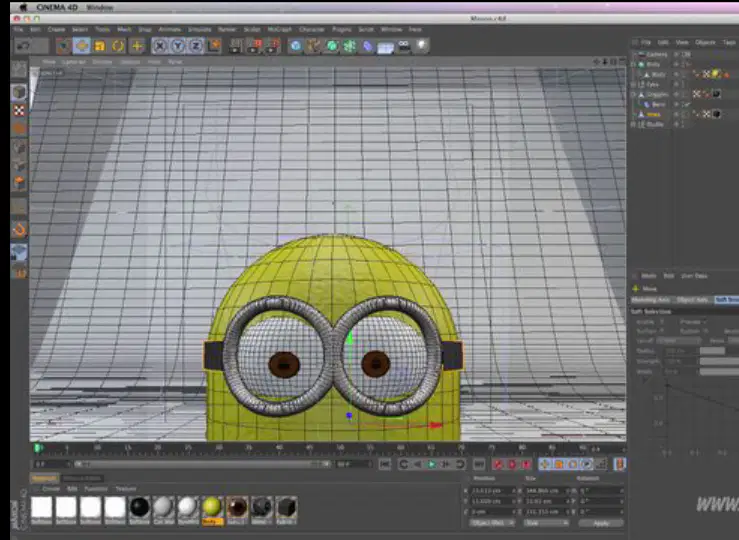The width and height of the screenshot is (739, 540).
Task: Click the red autokeying button
Action: pyautogui.click(x=512, y=465)
